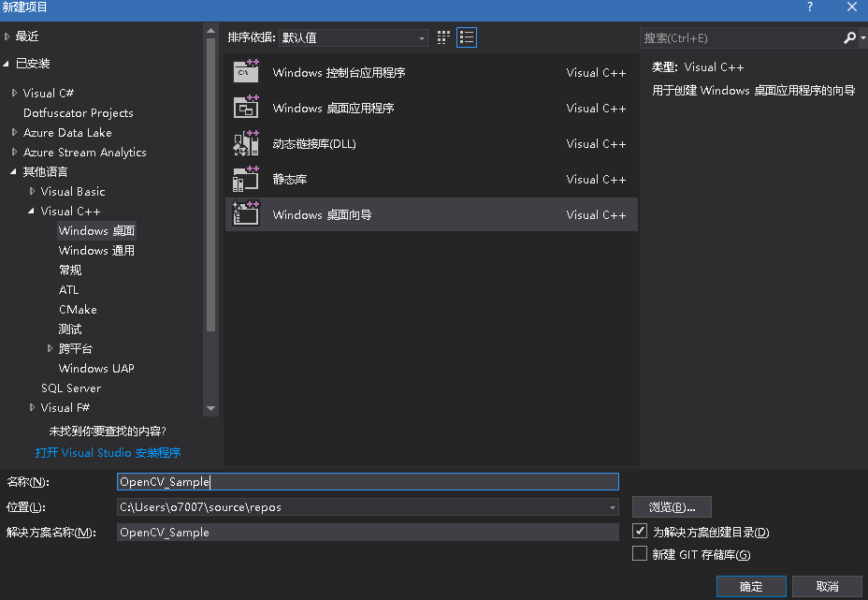Switch to medium icons list view
The width and height of the screenshot is (868, 600).
(467, 37)
